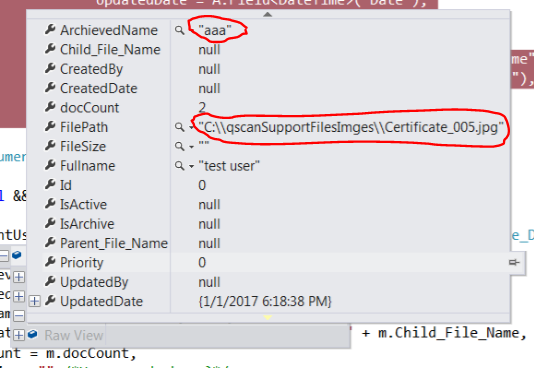Click the docCount property name
The image size is (534, 368).
90,108
